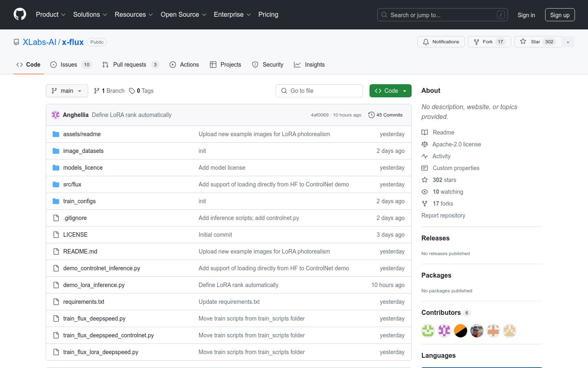
Task: Expand the Resources menu
Action: tap(134, 15)
